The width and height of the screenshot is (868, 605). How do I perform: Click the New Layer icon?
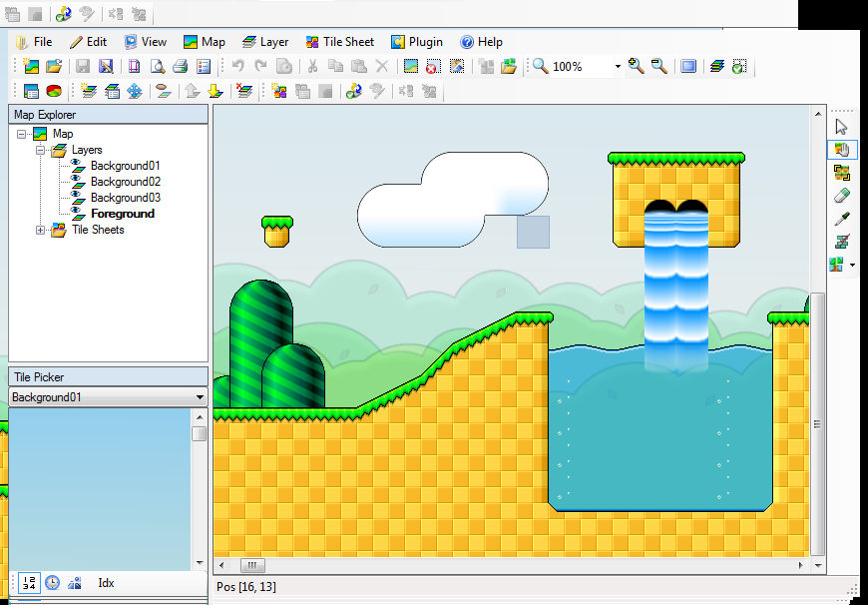coord(89,91)
